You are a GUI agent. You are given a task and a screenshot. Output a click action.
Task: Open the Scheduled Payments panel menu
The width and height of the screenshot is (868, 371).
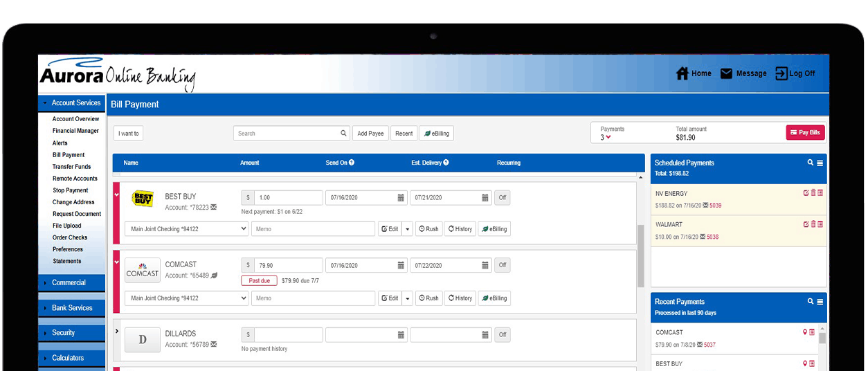coord(820,163)
